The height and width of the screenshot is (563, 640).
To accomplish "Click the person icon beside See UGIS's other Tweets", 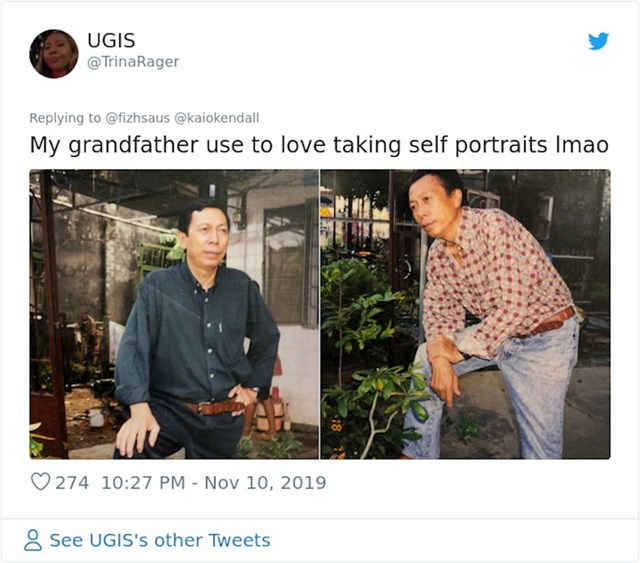I will 33,540.
